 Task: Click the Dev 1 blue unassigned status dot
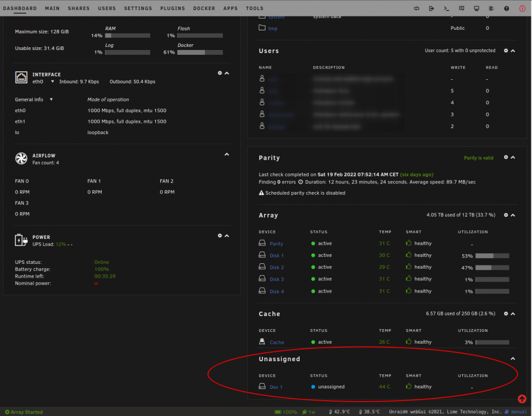313,387
